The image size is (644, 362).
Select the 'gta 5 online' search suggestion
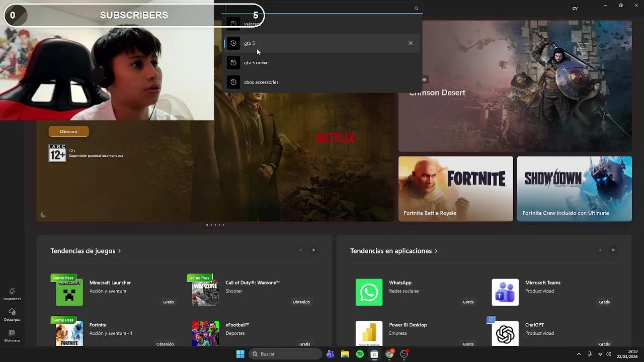[x=322, y=63]
